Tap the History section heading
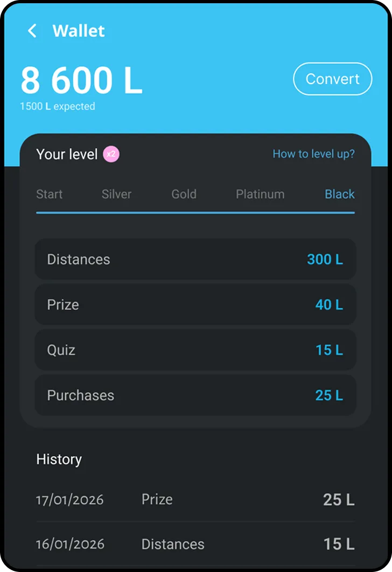The height and width of the screenshot is (572, 392). pos(59,459)
